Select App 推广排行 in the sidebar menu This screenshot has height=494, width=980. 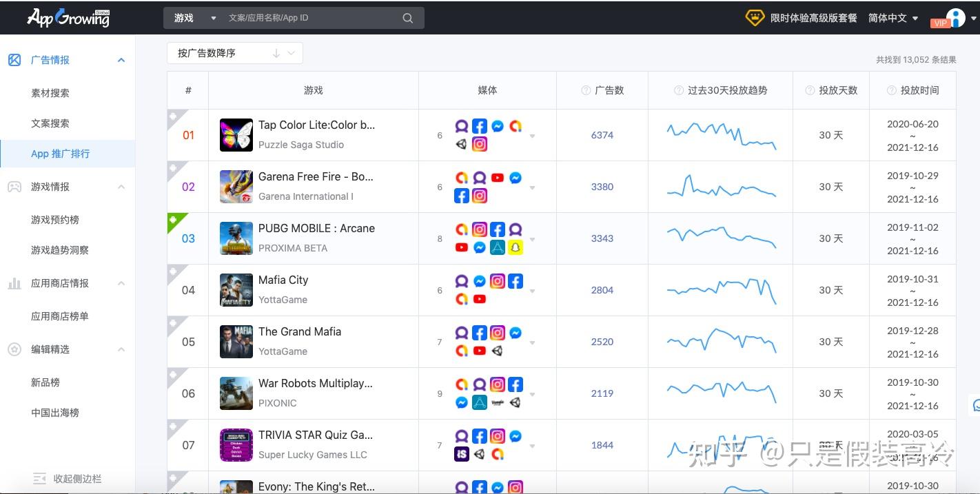point(61,154)
